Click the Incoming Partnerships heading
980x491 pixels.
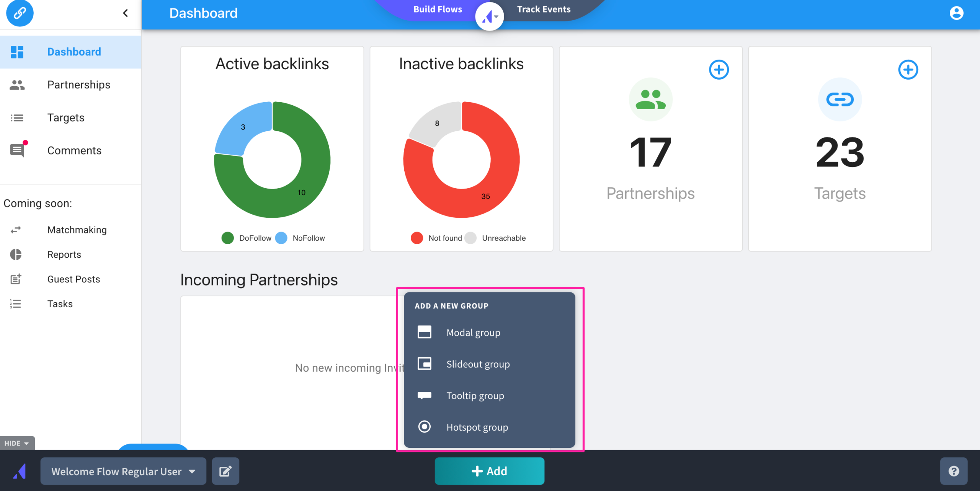point(259,280)
